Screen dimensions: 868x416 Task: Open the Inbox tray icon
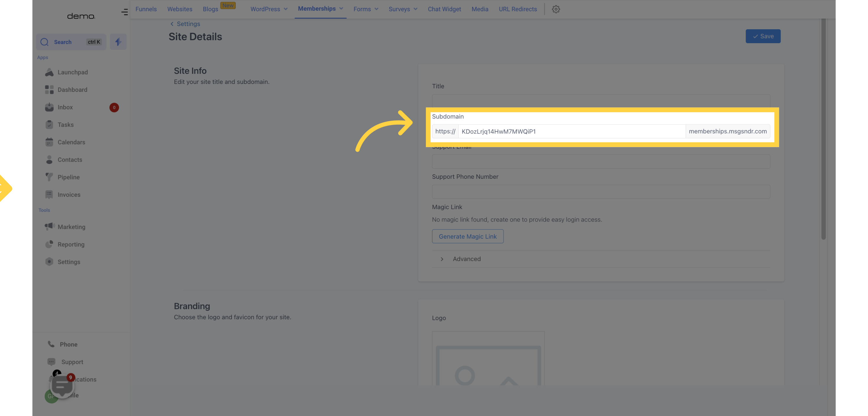pos(49,107)
